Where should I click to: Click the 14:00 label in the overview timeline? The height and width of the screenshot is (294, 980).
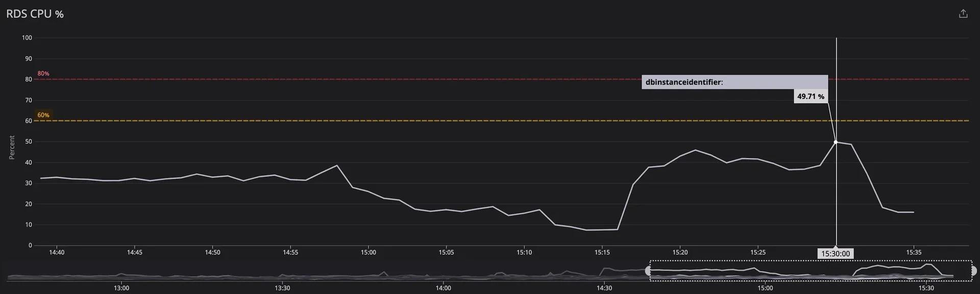click(444, 288)
